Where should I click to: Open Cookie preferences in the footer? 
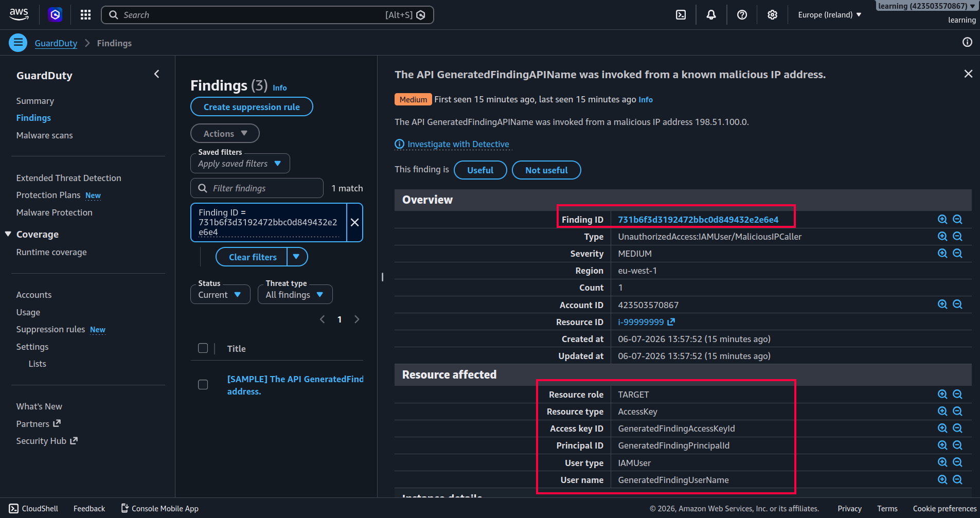pyautogui.click(x=945, y=508)
